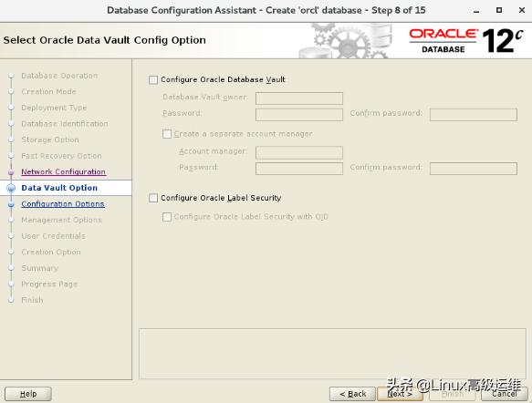Tick Configure Oracle Label Security with OID
This screenshot has width=532, height=403.
click(x=167, y=217)
